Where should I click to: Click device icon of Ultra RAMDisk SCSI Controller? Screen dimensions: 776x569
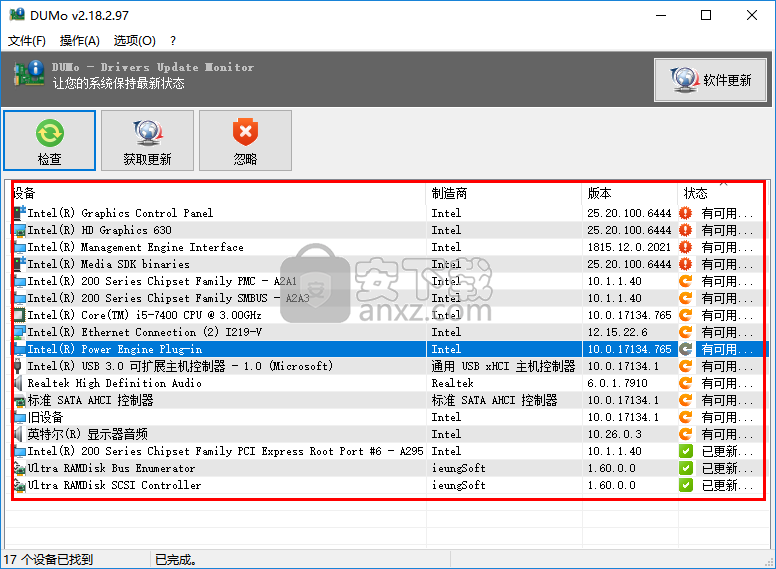click(x=20, y=485)
